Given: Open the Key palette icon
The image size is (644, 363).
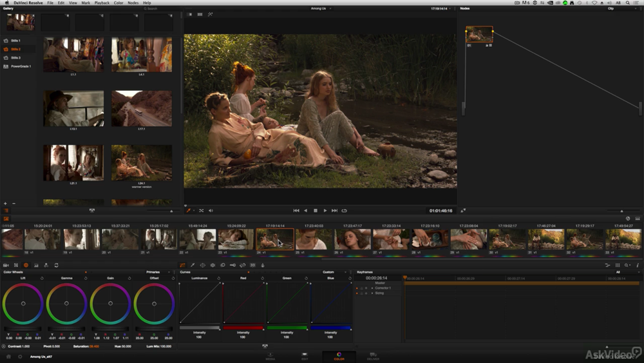Looking at the screenshot, I should point(232,265).
